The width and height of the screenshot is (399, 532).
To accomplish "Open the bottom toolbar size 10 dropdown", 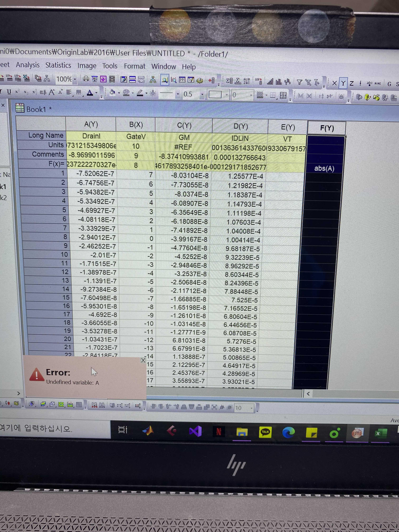I will (x=252, y=408).
